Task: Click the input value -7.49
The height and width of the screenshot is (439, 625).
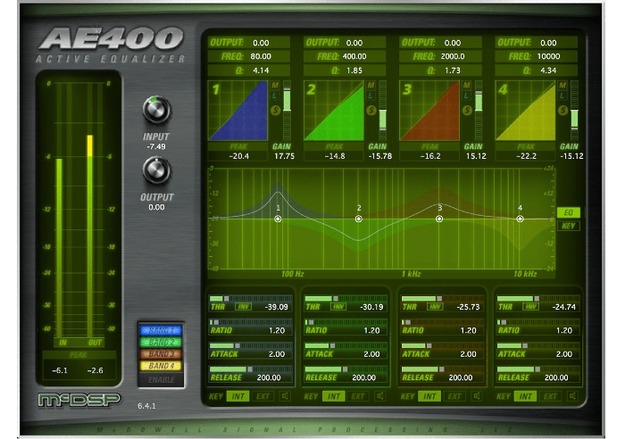Action: pos(156,147)
